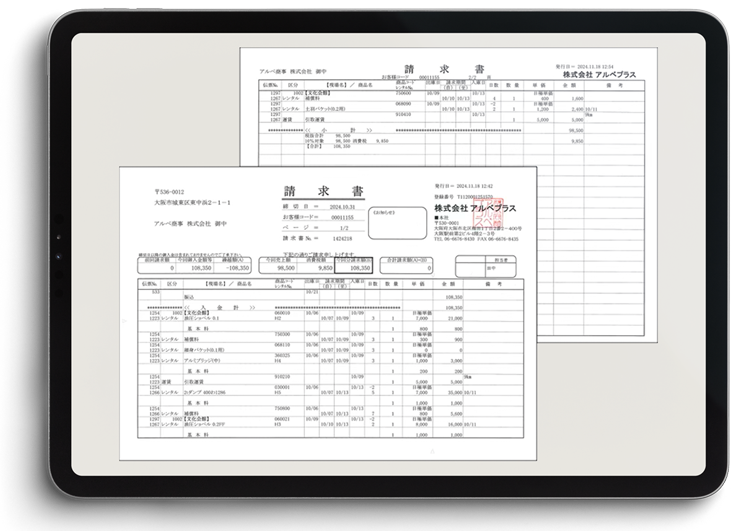Click page indicator 2/2 on back invoice
The image size is (734, 531).
click(x=472, y=78)
